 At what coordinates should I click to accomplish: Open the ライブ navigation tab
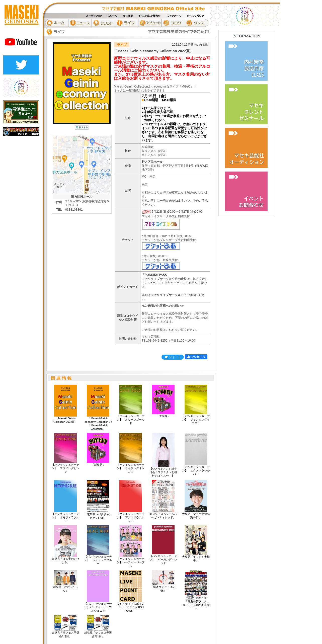tap(127, 23)
